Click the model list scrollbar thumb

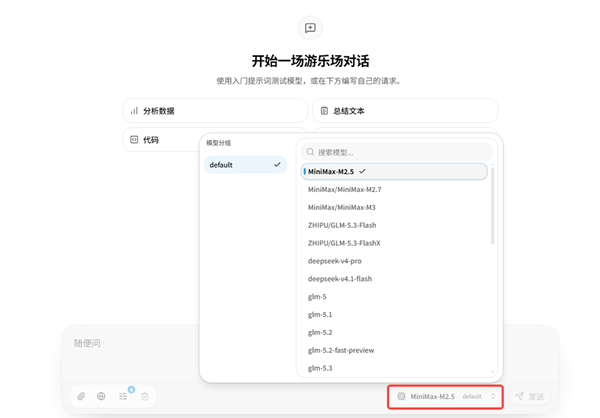click(x=492, y=206)
